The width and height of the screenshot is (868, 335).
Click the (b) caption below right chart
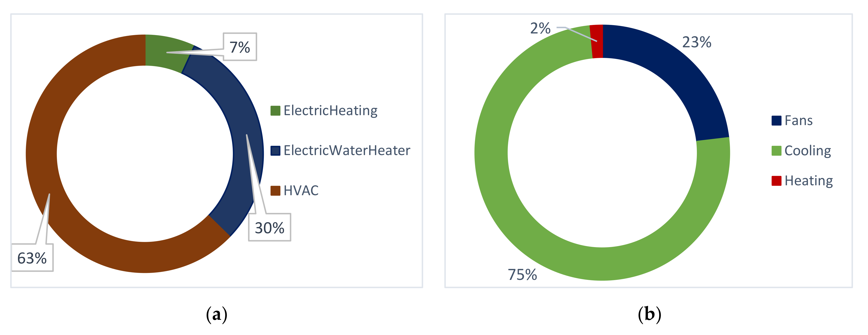click(649, 314)
